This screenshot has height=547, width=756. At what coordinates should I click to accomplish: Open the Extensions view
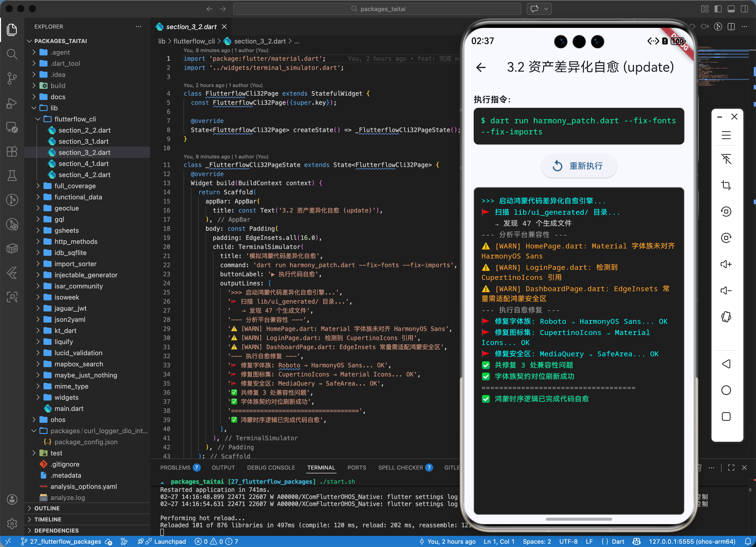(12, 152)
